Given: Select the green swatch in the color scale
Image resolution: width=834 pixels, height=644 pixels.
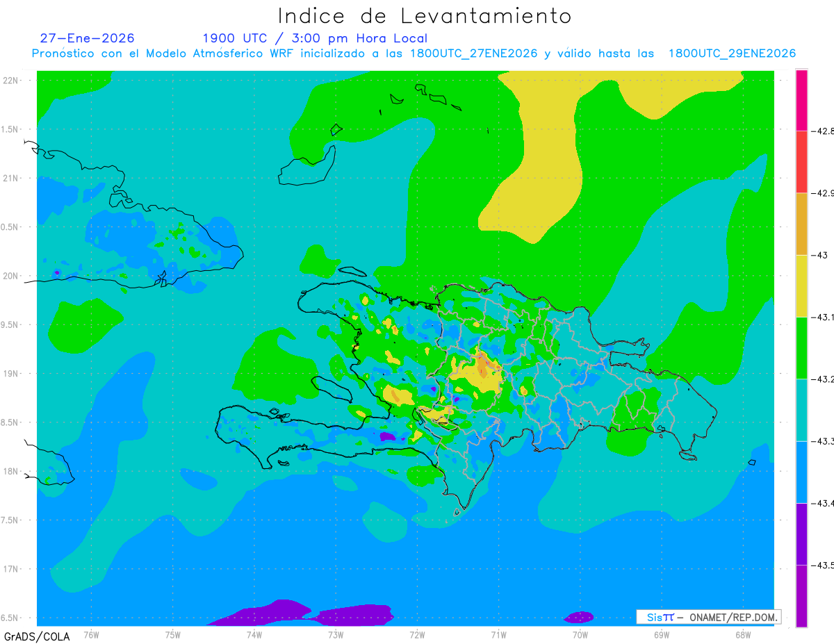Looking at the screenshot, I should pyautogui.click(x=801, y=348).
